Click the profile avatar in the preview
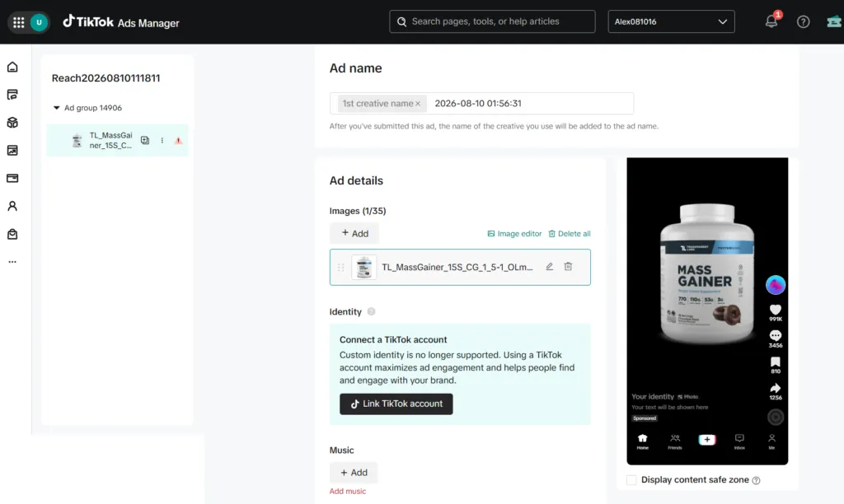The width and height of the screenshot is (844, 504). click(x=775, y=285)
